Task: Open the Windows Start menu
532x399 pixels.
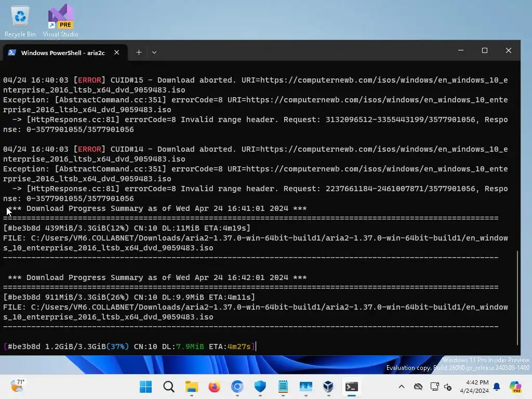Action: pyautogui.click(x=146, y=387)
